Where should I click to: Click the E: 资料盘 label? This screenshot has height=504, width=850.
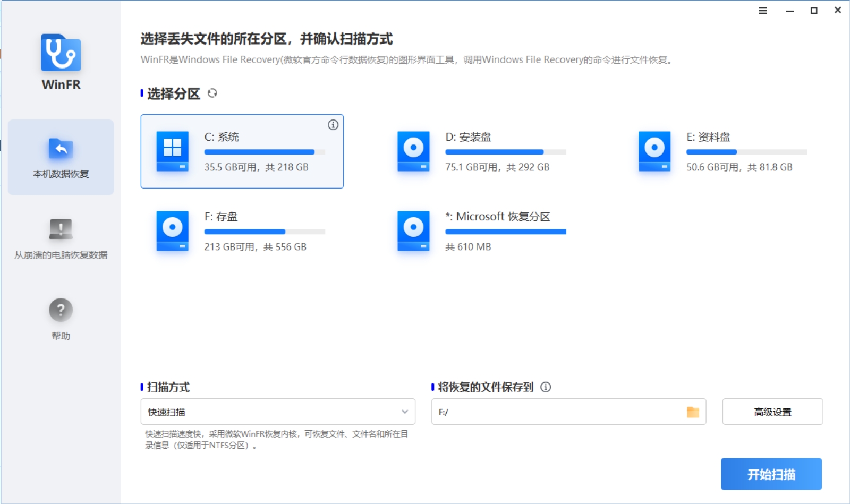click(x=708, y=137)
